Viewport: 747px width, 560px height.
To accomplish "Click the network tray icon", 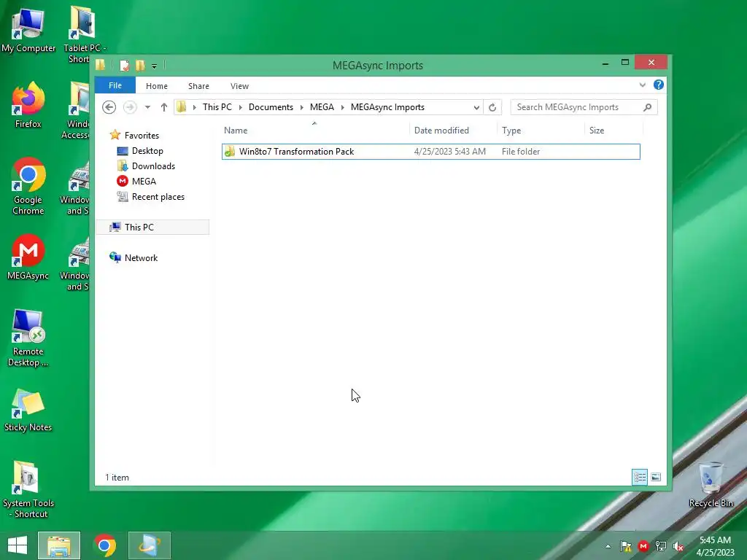I will 661,546.
